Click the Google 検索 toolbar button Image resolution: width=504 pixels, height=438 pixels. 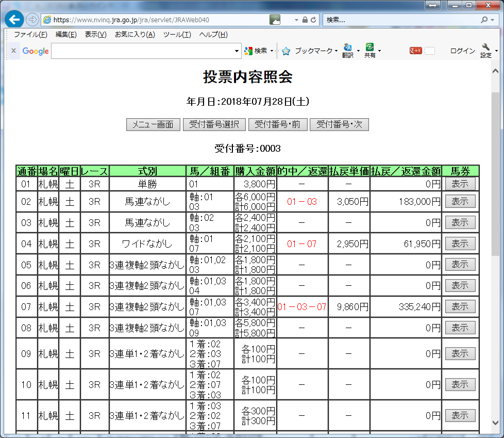(x=256, y=51)
